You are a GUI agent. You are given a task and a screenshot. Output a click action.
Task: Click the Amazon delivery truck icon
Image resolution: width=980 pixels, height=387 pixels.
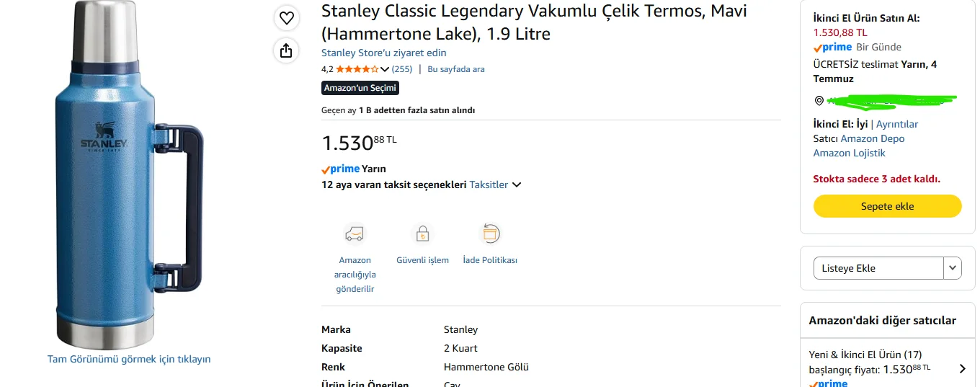[x=355, y=234]
